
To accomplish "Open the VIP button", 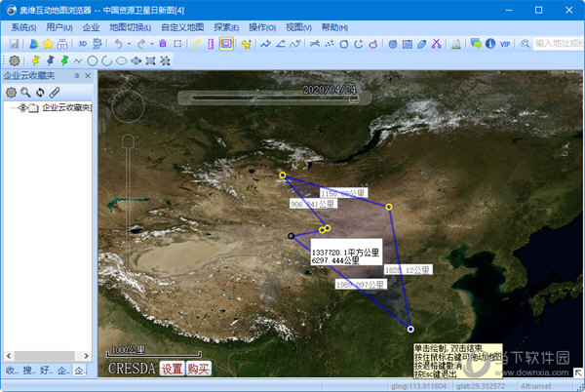I will (x=505, y=44).
